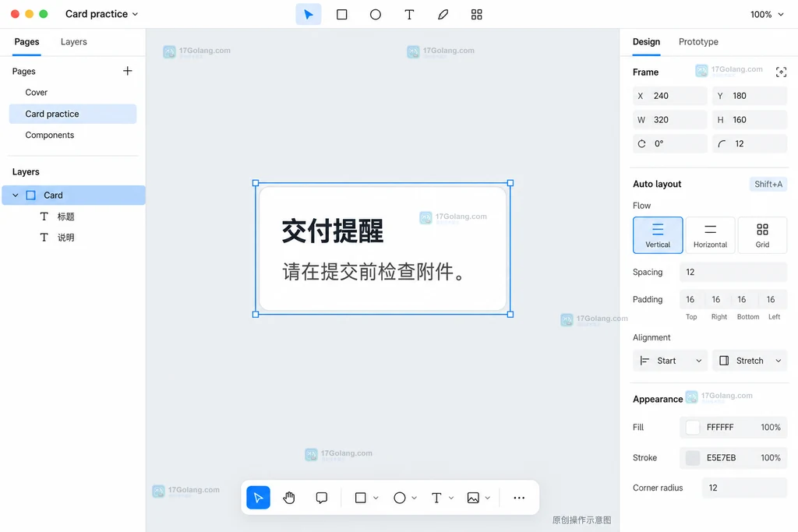
Task: Switch to the Design tab
Action: 646,42
